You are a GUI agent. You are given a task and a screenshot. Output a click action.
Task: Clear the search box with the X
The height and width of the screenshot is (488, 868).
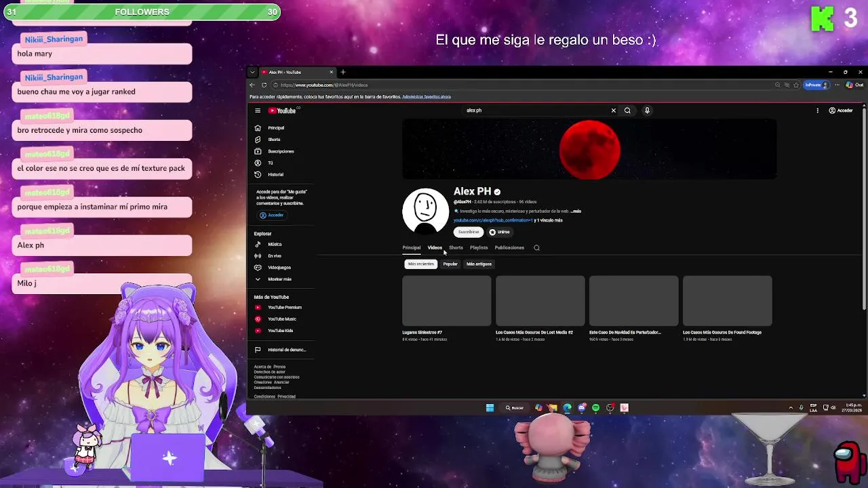614,110
